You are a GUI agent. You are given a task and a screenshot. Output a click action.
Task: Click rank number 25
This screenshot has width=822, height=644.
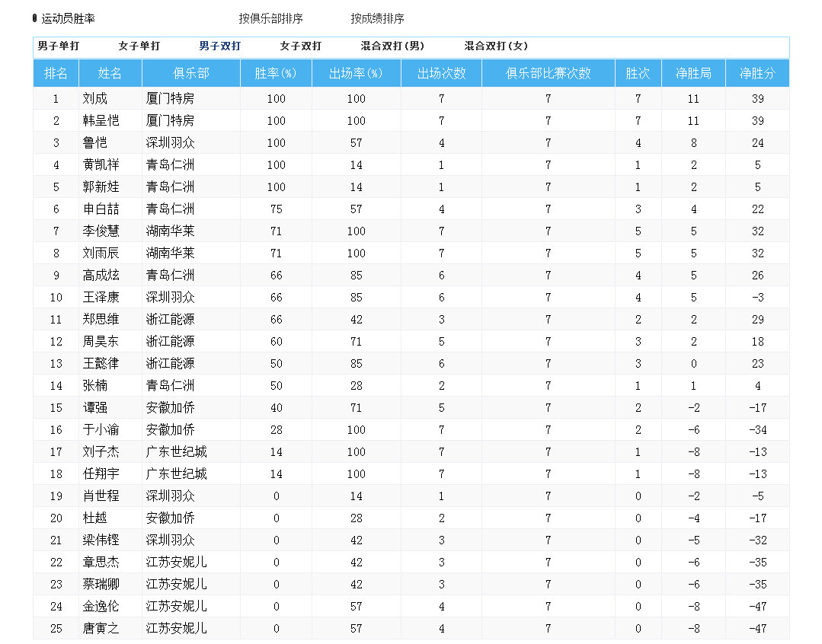pyautogui.click(x=56, y=629)
